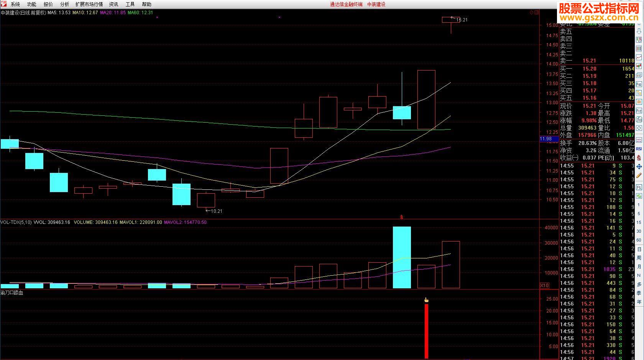Click the red S marker above volume bar

pyautogui.click(x=402, y=217)
